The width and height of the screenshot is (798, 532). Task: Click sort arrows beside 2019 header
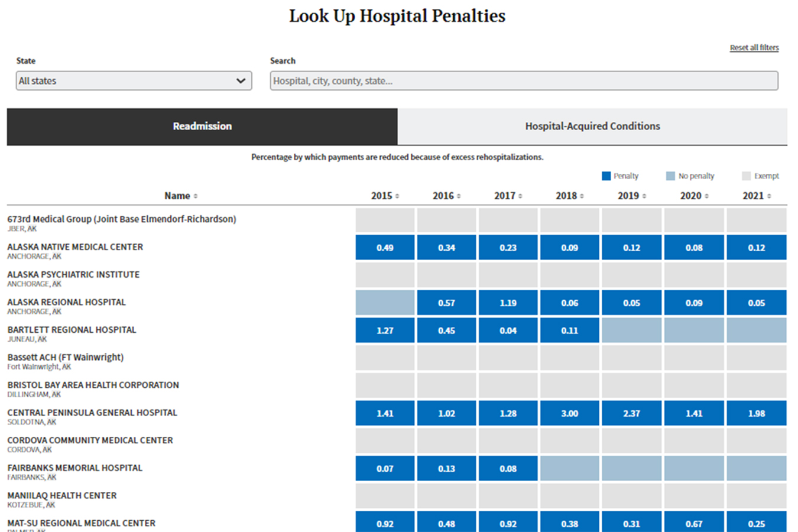(x=644, y=196)
